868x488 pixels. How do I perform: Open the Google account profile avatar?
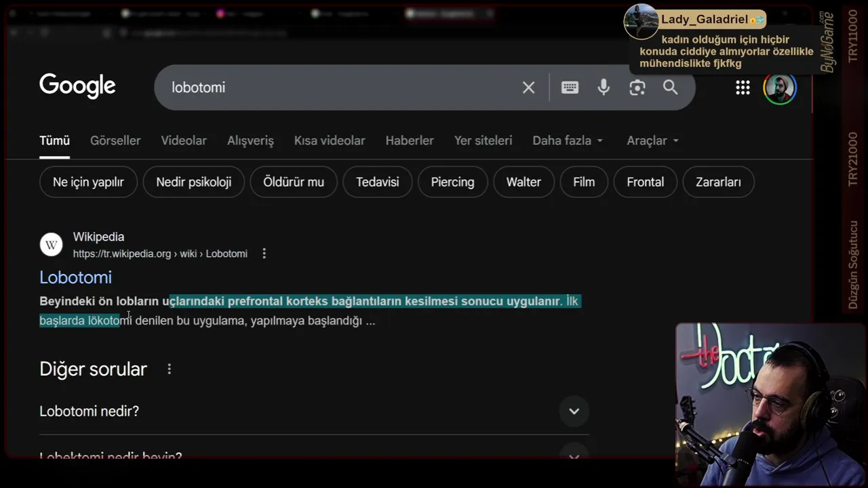[780, 87]
